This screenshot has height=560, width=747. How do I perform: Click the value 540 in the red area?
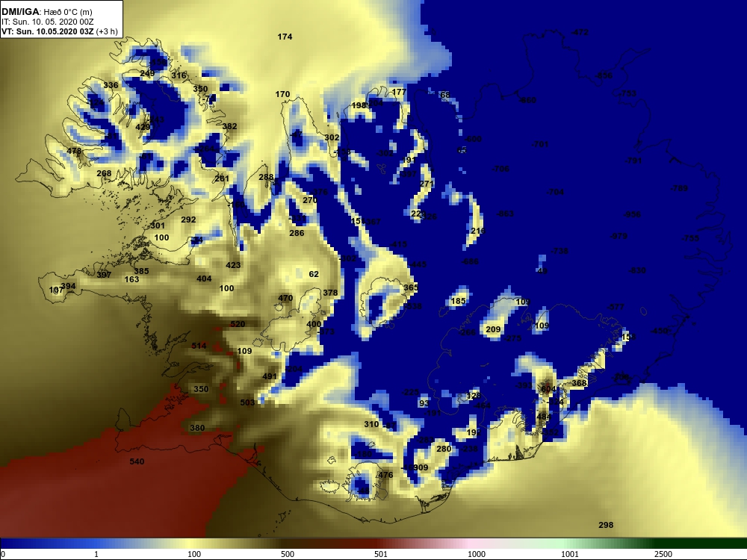point(137,461)
